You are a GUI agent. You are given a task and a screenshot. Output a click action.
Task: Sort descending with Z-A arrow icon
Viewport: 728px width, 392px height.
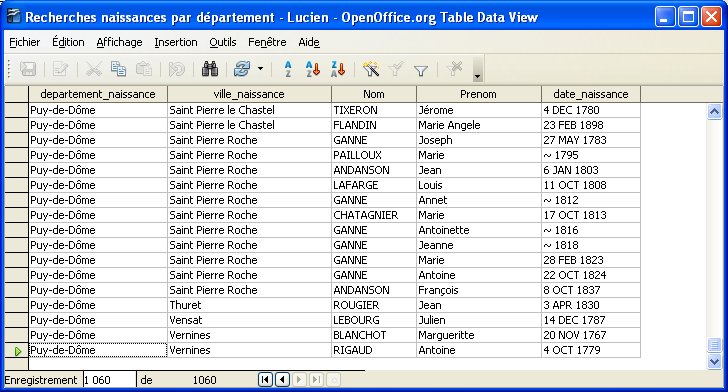pyautogui.click(x=338, y=69)
